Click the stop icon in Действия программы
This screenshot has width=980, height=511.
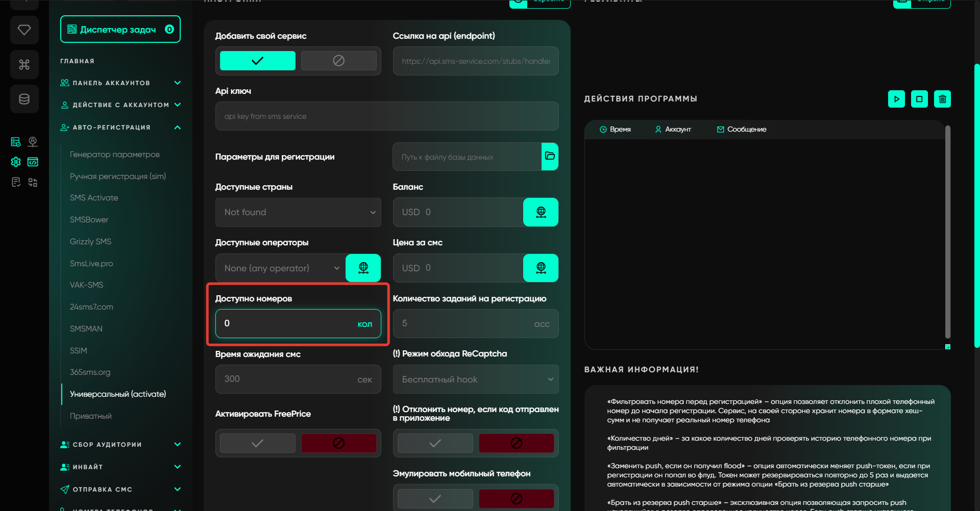click(919, 99)
